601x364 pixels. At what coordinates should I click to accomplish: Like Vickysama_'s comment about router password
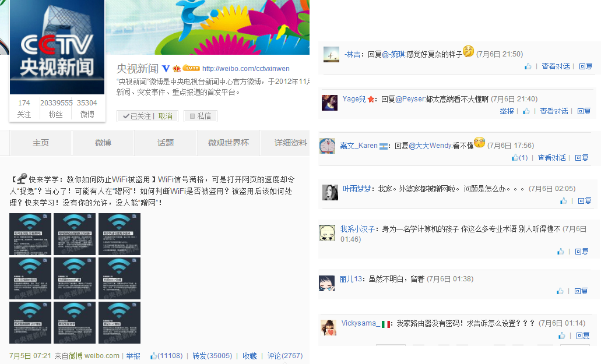561,335
